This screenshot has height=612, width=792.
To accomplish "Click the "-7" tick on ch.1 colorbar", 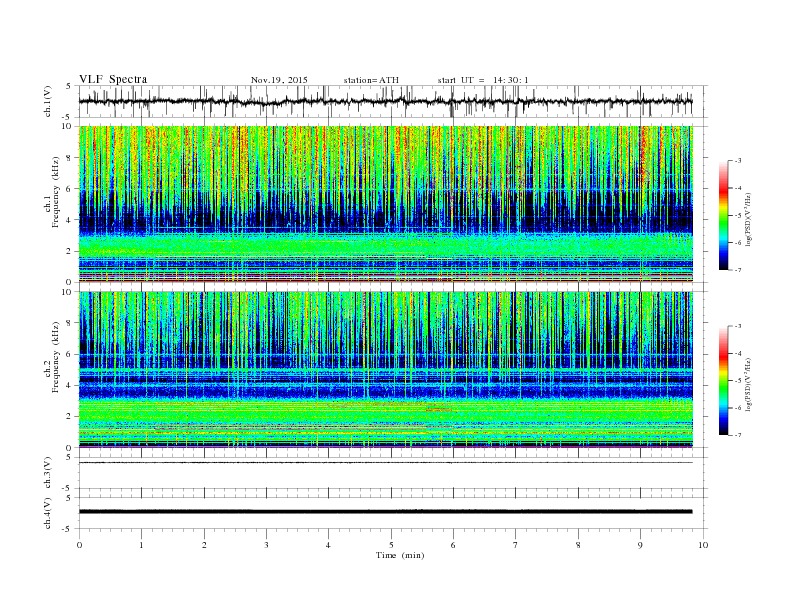I will [737, 270].
